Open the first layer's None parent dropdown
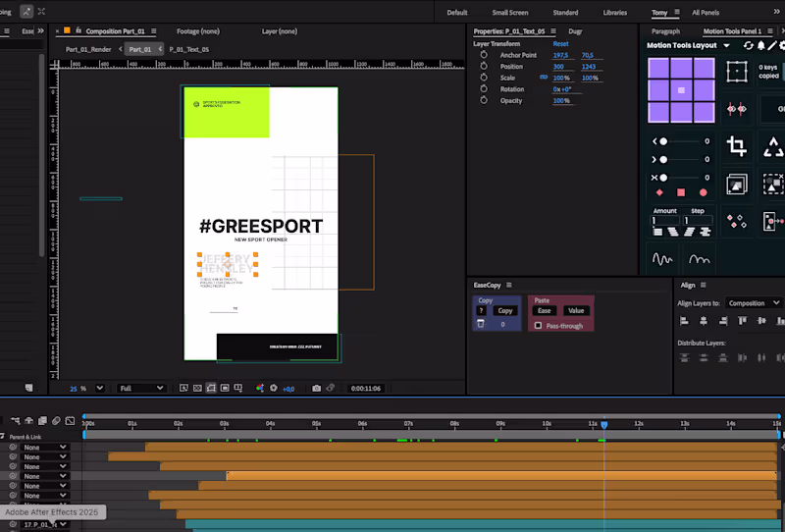 pos(44,448)
